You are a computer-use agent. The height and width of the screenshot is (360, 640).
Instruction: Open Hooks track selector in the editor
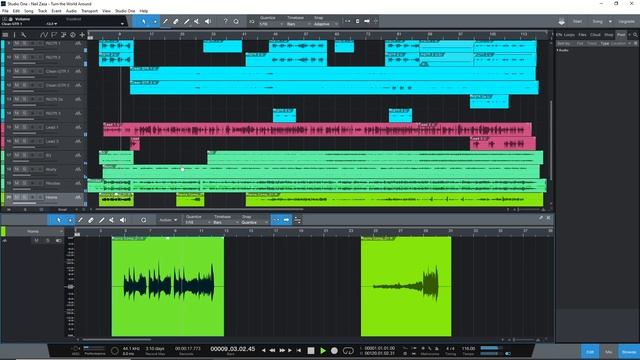point(35,231)
